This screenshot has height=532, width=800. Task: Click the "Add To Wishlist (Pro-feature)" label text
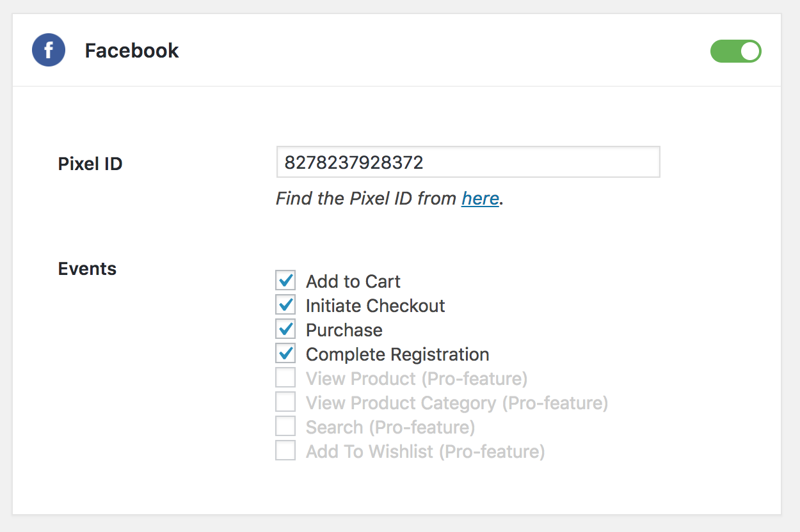coord(425,451)
